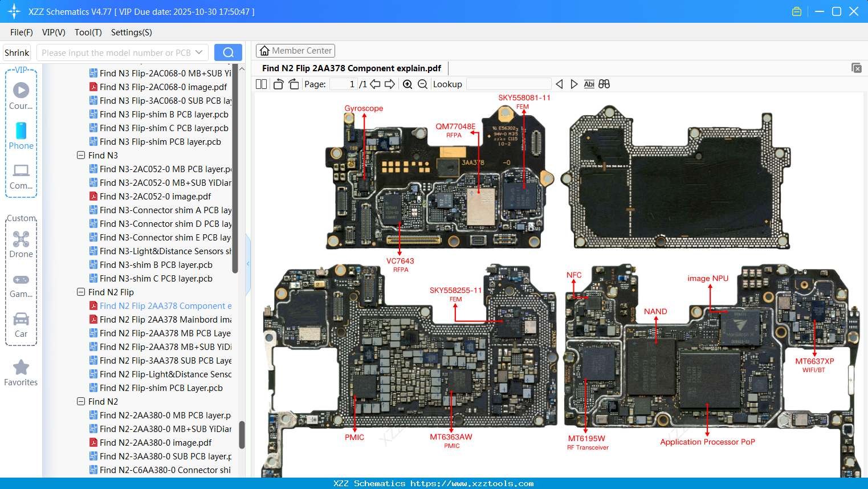Go to previous lookup result arrow
Image resolution: width=868 pixels, height=489 pixels.
click(559, 84)
